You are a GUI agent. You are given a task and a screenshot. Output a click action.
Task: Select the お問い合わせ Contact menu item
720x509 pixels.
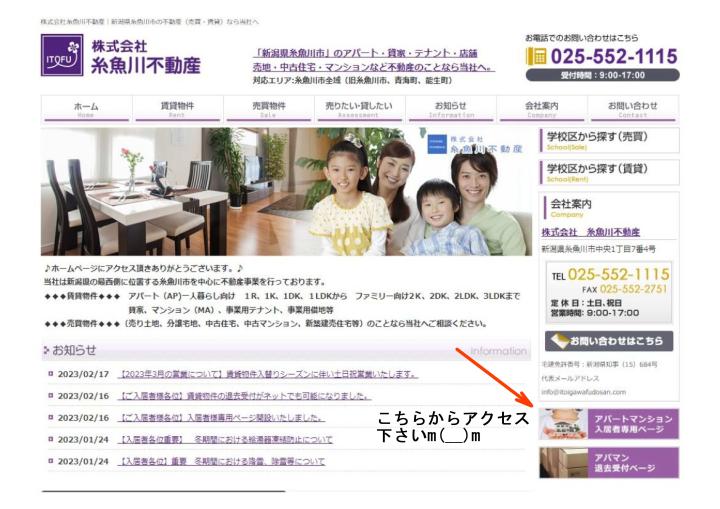click(x=632, y=109)
